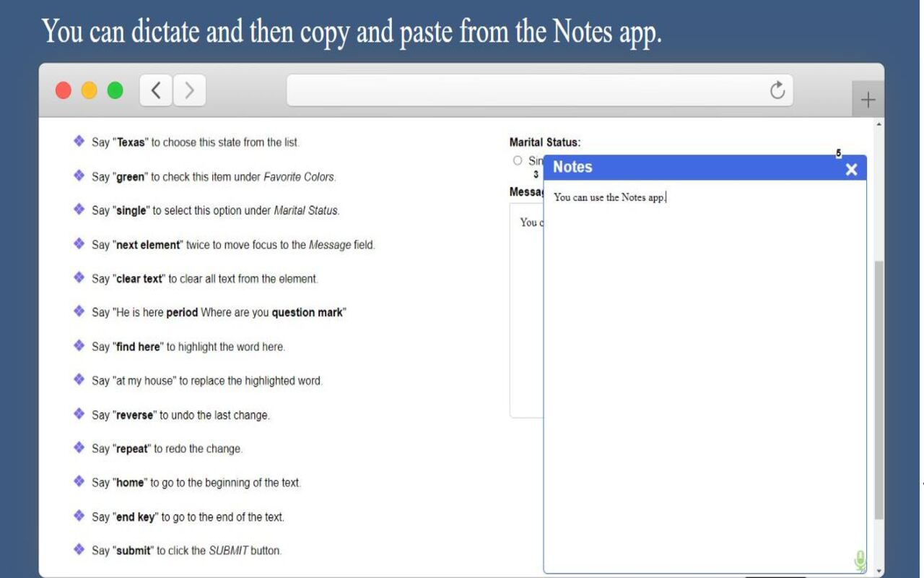Click the red close window button

click(x=64, y=90)
